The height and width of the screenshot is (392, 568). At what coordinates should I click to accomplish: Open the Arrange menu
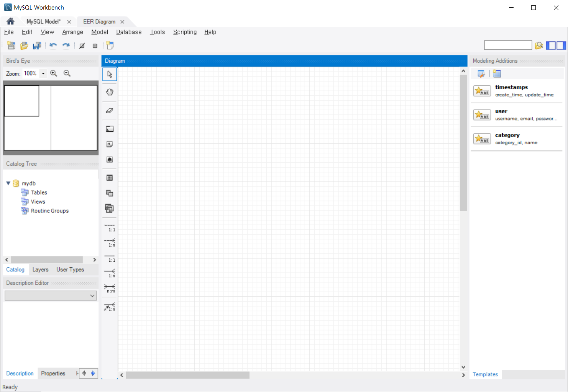pos(73,32)
